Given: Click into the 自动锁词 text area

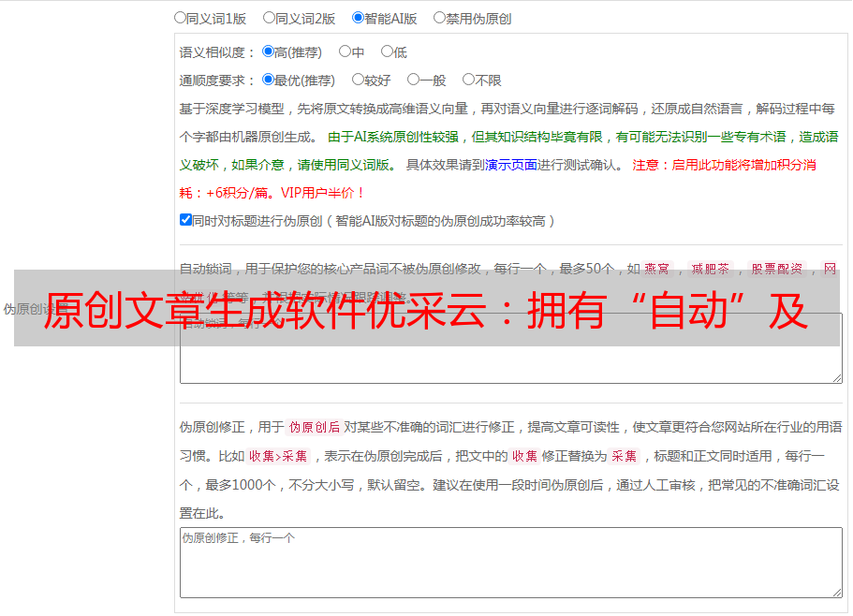Looking at the screenshot, I should [x=511, y=348].
